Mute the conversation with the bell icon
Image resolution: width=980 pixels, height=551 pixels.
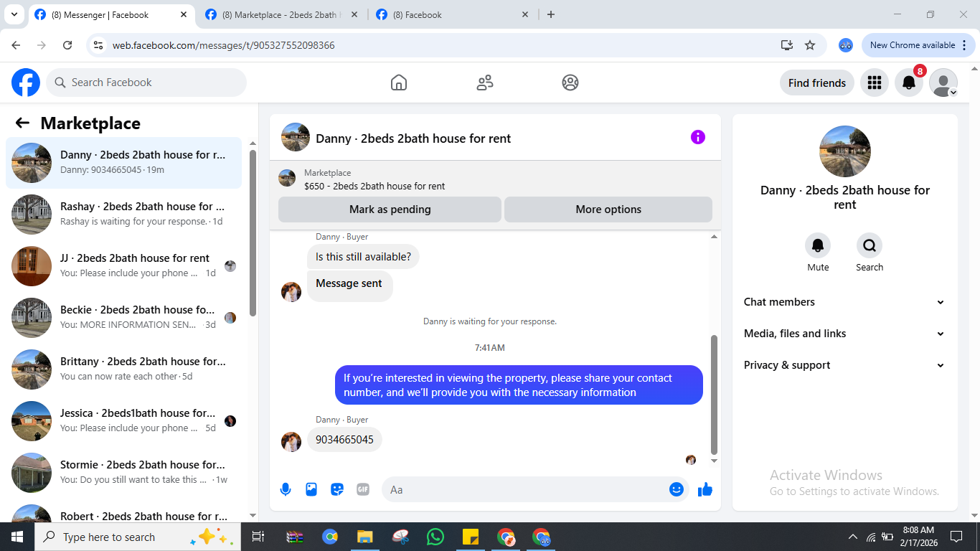(818, 246)
